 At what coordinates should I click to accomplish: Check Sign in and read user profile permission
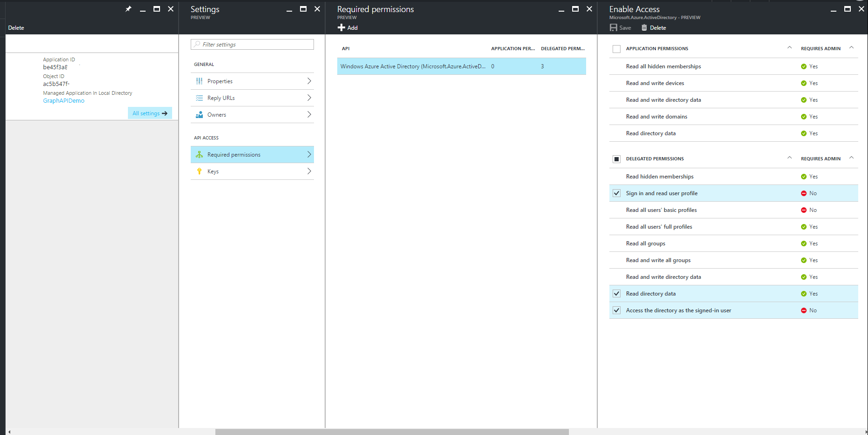[x=616, y=193]
